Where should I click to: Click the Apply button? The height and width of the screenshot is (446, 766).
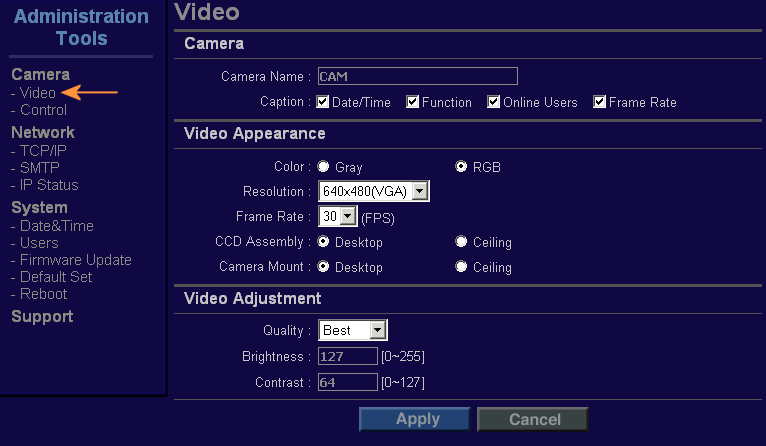(415, 419)
